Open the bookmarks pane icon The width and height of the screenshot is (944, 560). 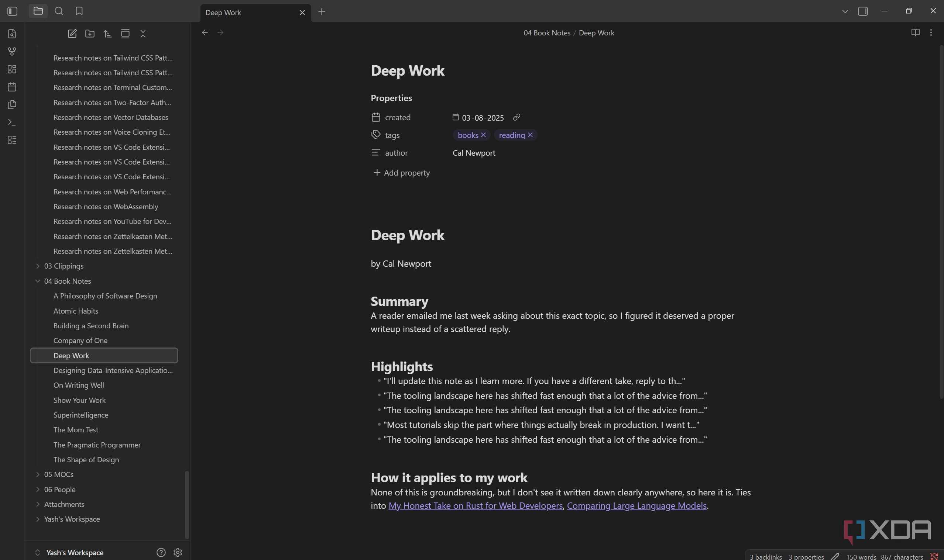point(79,11)
